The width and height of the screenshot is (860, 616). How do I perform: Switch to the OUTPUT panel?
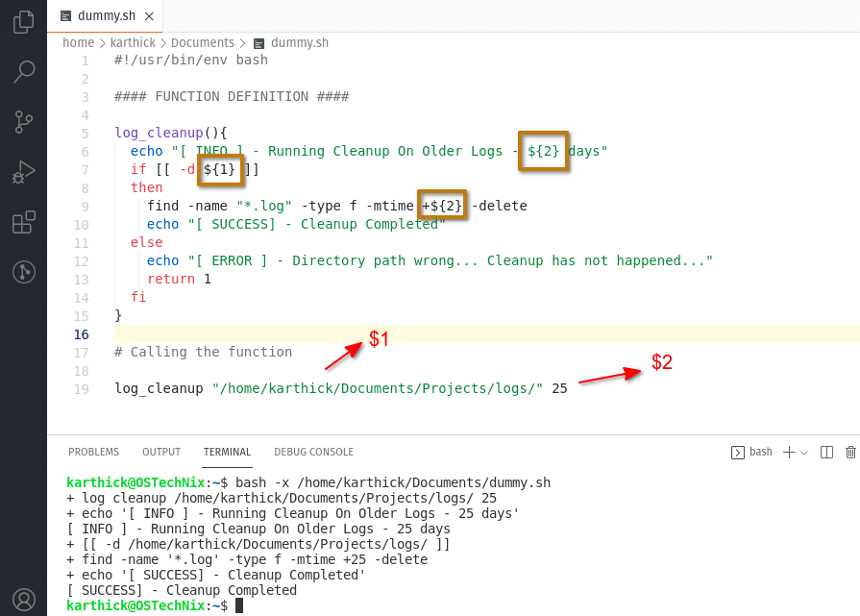point(160,452)
